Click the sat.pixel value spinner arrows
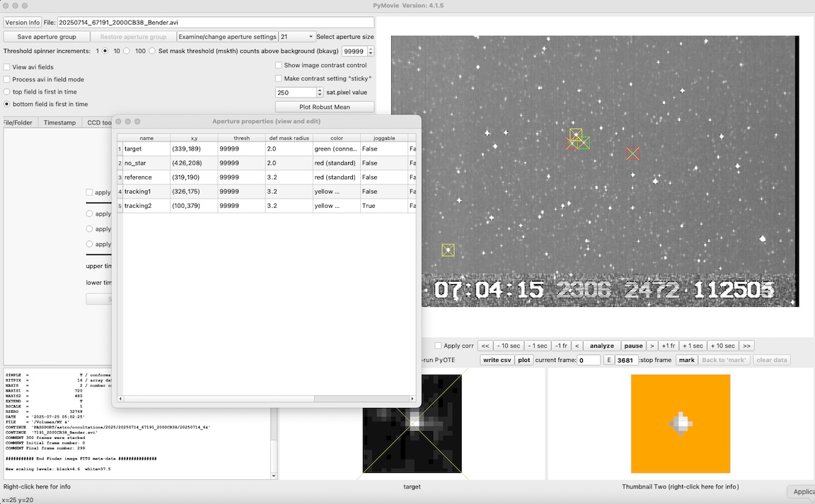 click(x=320, y=92)
